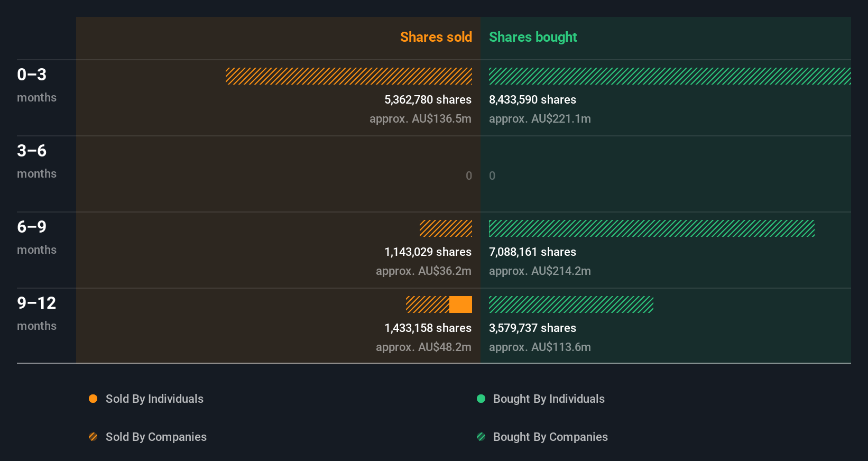Select the approx. AU$136.5m text
This screenshot has width=868, height=461.
pos(420,118)
